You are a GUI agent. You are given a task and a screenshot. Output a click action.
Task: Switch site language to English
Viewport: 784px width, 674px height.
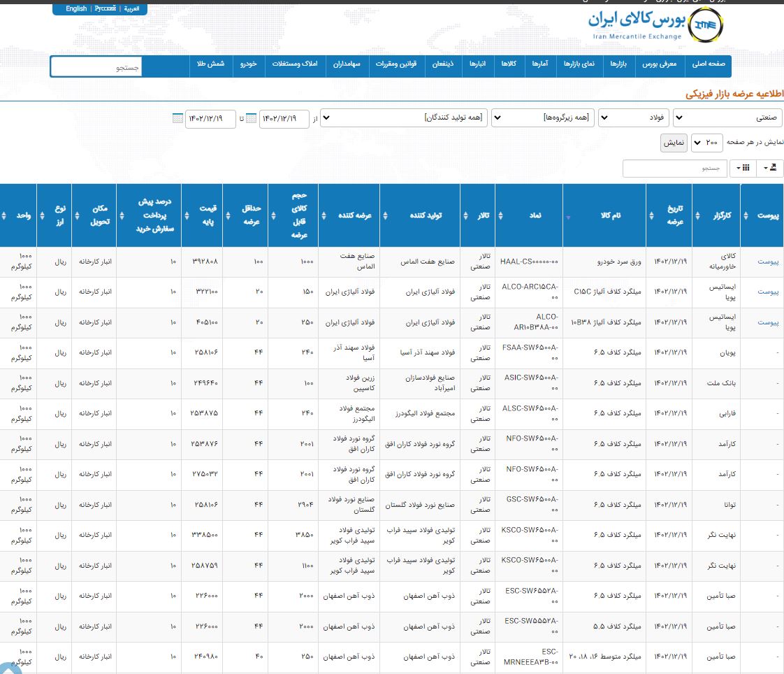(x=76, y=8)
